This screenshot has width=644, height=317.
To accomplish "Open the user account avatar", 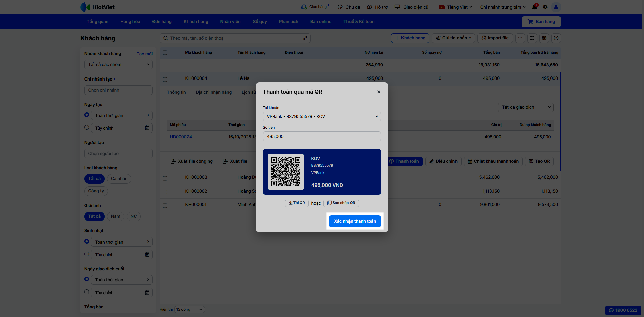I will (556, 7).
